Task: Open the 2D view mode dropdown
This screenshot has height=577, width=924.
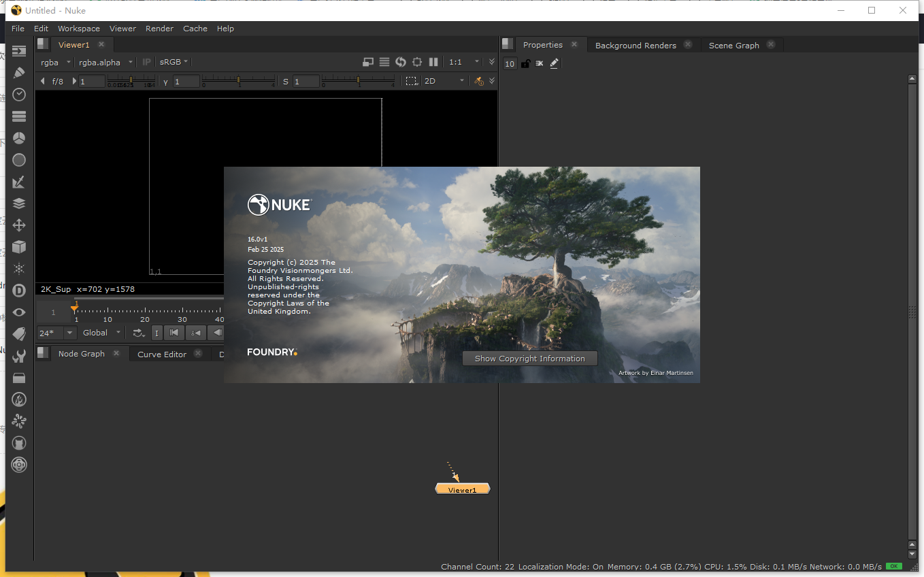Action: (444, 81)
